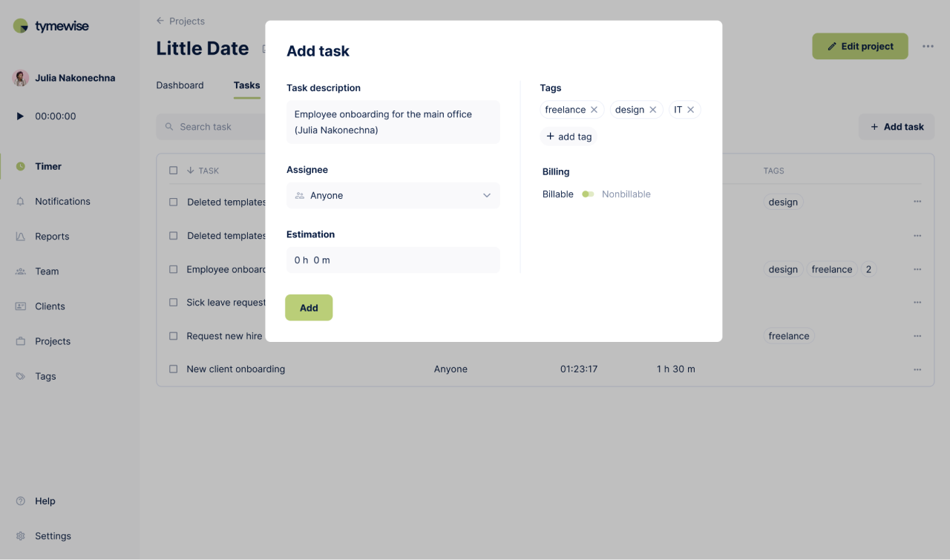Open row options for first Deleted templates
The image size is (950, 560).
tap(917, 202)
